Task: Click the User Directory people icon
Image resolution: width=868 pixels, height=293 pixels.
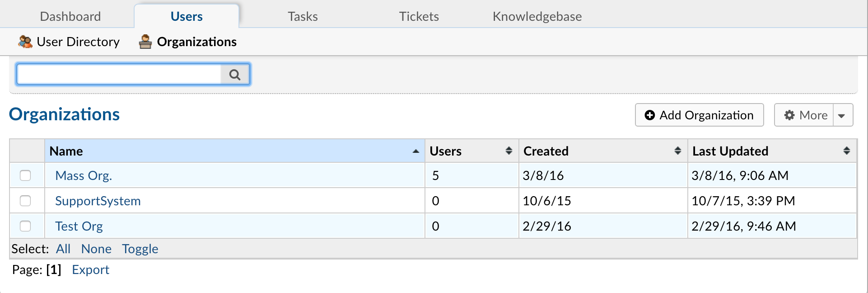Action: pyautogui.click(x=25, y=42)
